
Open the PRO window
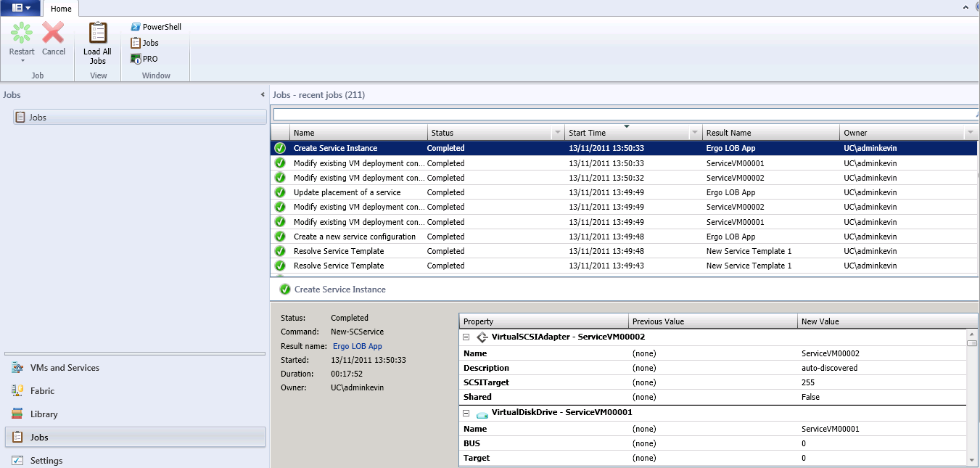click(144, 58)
